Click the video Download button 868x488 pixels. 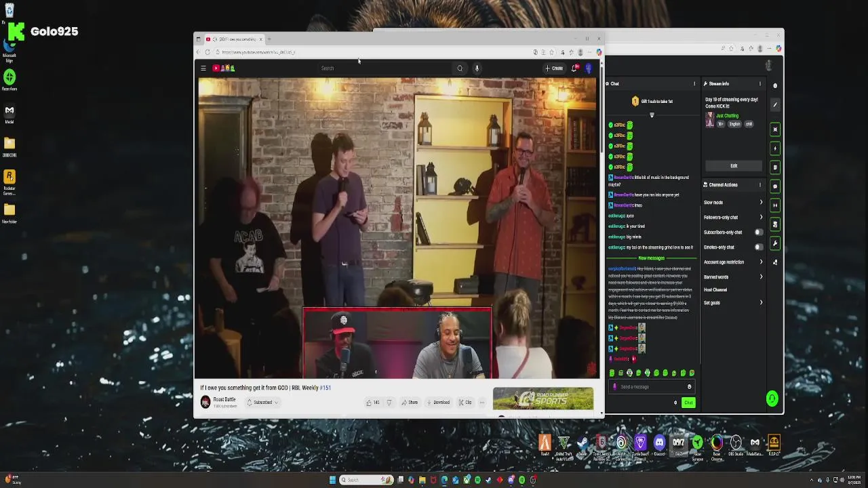tap(438, 403)
